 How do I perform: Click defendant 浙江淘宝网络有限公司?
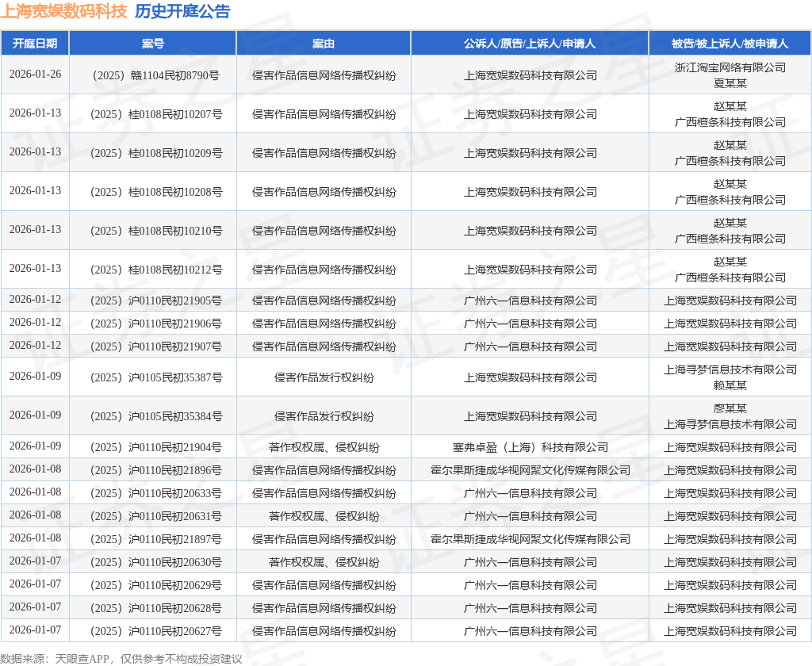730,67
